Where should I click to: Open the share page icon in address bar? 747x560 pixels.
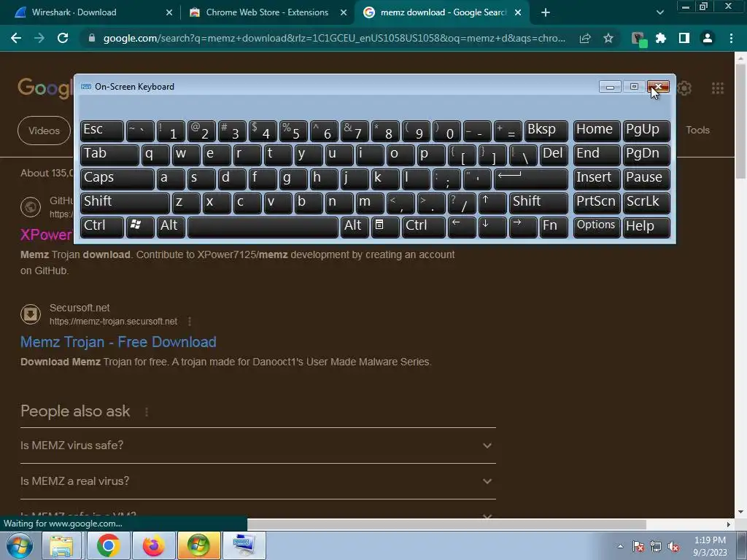coord(585,38)
